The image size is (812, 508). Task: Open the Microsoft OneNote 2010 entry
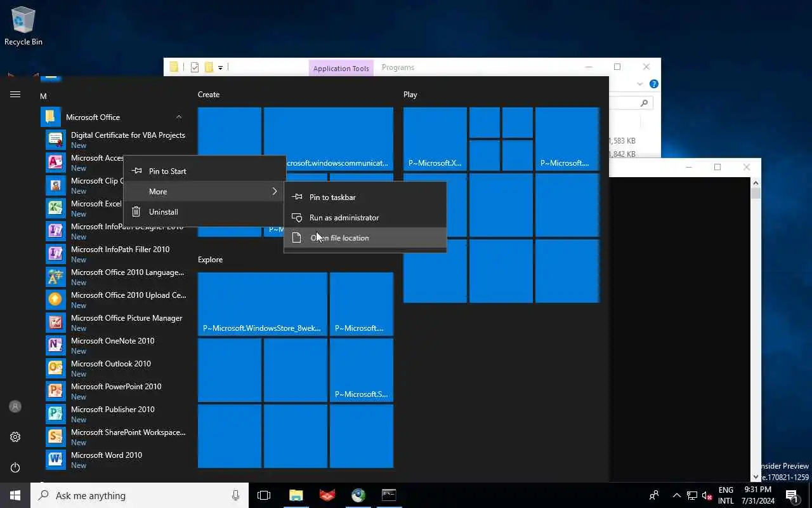pyautogui.click(x=115, y=345)
